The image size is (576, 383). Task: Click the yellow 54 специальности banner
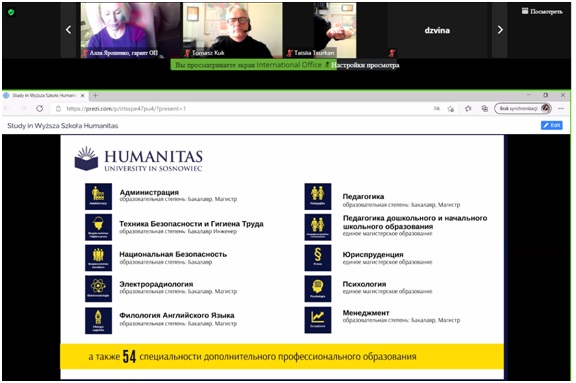tap(282, 356)
